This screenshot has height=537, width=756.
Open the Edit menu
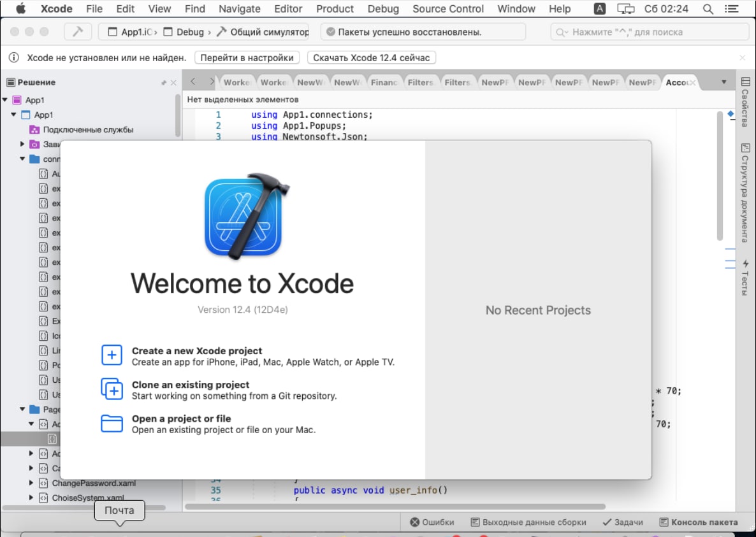(x=126, y=9)
